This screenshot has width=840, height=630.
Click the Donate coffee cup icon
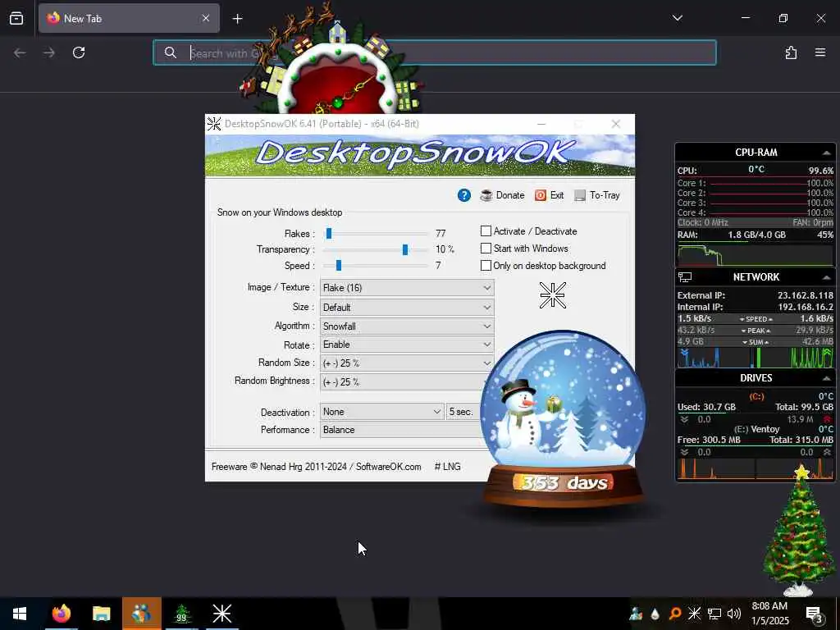pos(486,195)
